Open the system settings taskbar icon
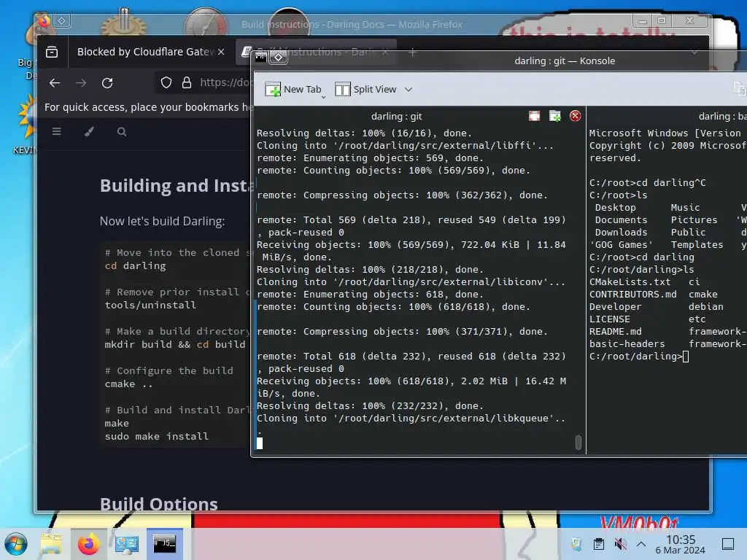Image resolution: width=747 pixels, height=560 pixels. pyautogui.click(x=127, y=544)
